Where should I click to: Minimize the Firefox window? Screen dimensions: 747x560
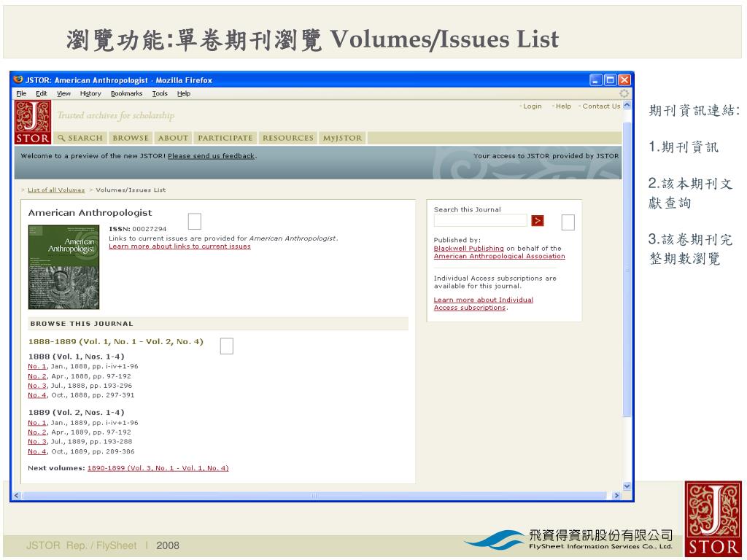595,80
